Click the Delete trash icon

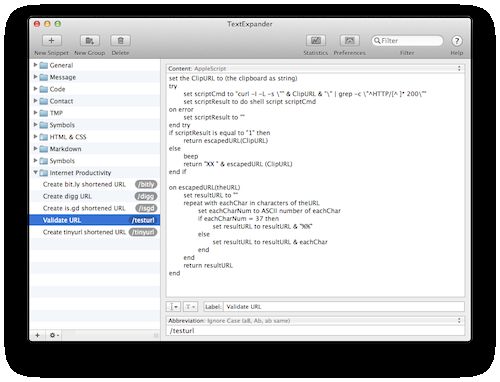pyautogui.click(x=120, y=41)
